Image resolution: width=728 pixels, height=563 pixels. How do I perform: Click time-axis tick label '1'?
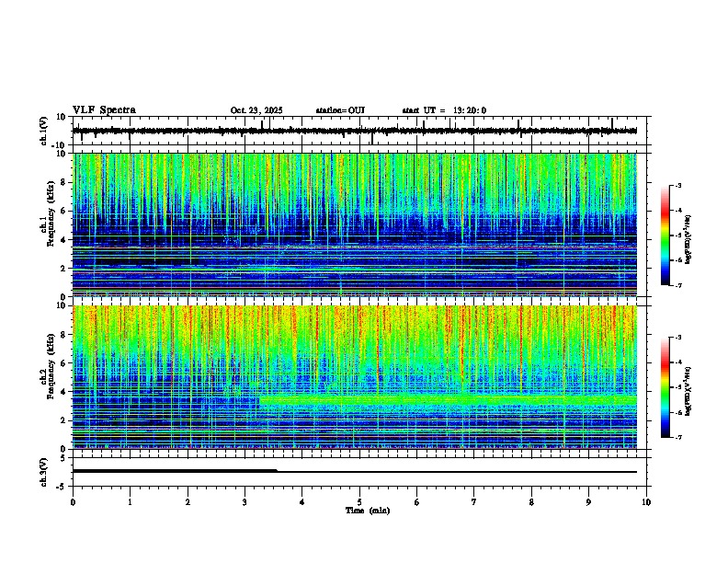(130, 502)
